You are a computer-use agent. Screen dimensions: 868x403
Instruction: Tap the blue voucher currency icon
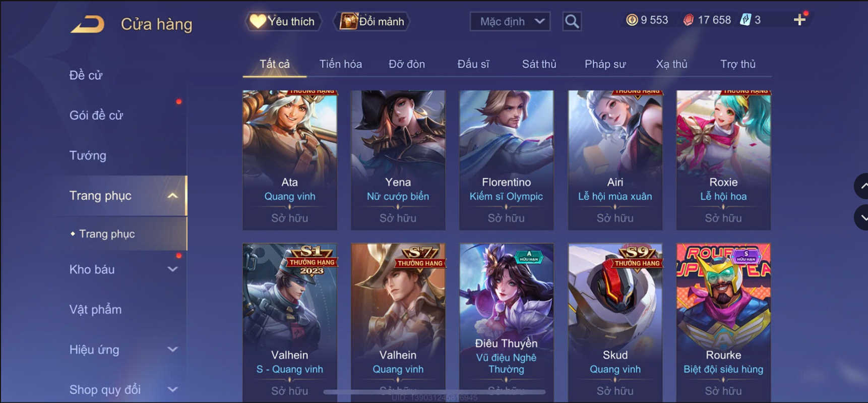(745, 20)
